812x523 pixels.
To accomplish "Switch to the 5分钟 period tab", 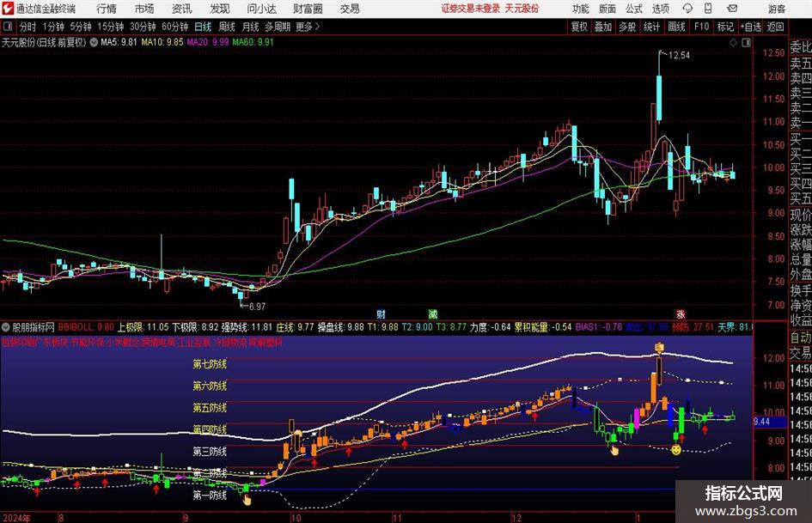I will tap(81, 27).
